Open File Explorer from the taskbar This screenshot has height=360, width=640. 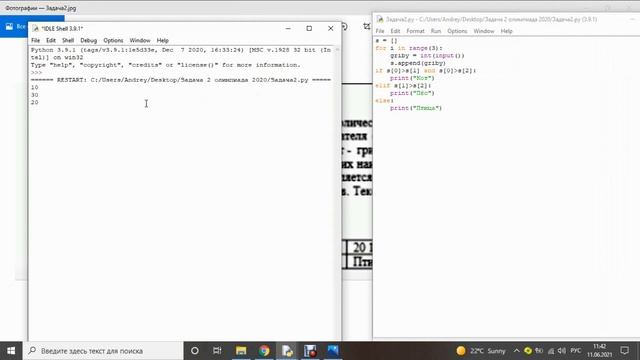tap(241, 351)
